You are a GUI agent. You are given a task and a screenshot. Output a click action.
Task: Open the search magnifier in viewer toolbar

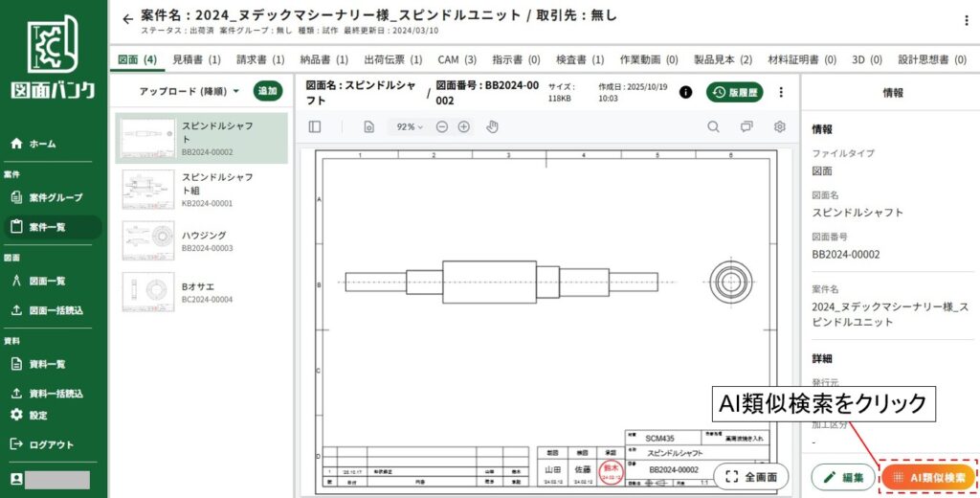pos(713,126)
